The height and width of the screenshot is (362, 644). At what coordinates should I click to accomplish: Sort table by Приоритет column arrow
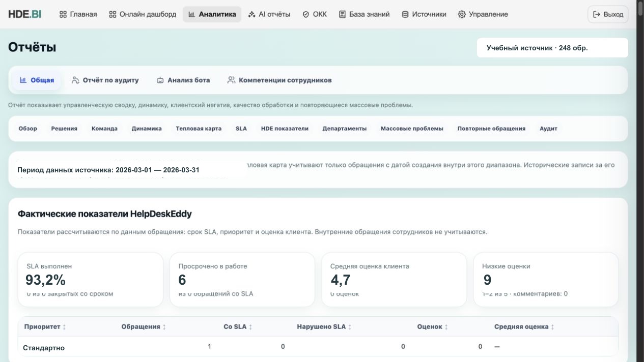(64, 327)
